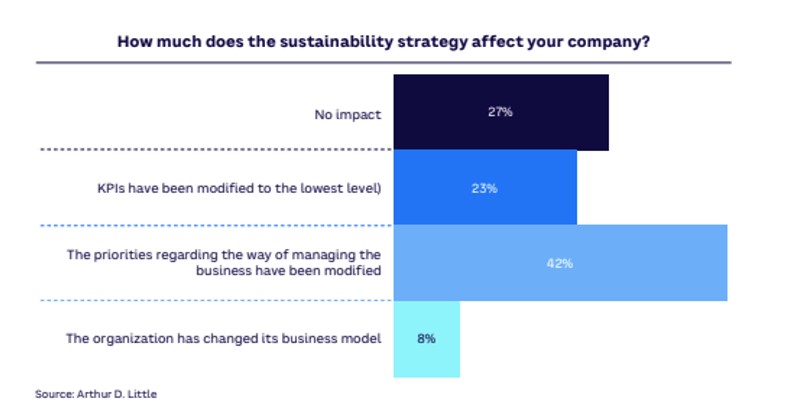Click the word "Source:" in the footer
The height and width of the screenshot is (419, 794).
point(53,395)
